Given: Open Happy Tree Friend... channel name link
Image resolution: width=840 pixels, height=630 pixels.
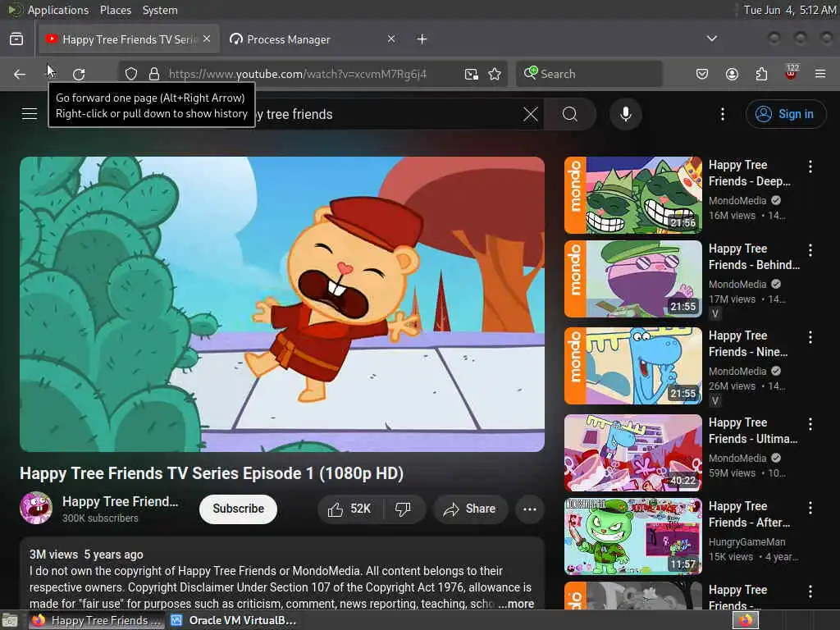Looking at the screenshot, I should [x=120, y=501].
